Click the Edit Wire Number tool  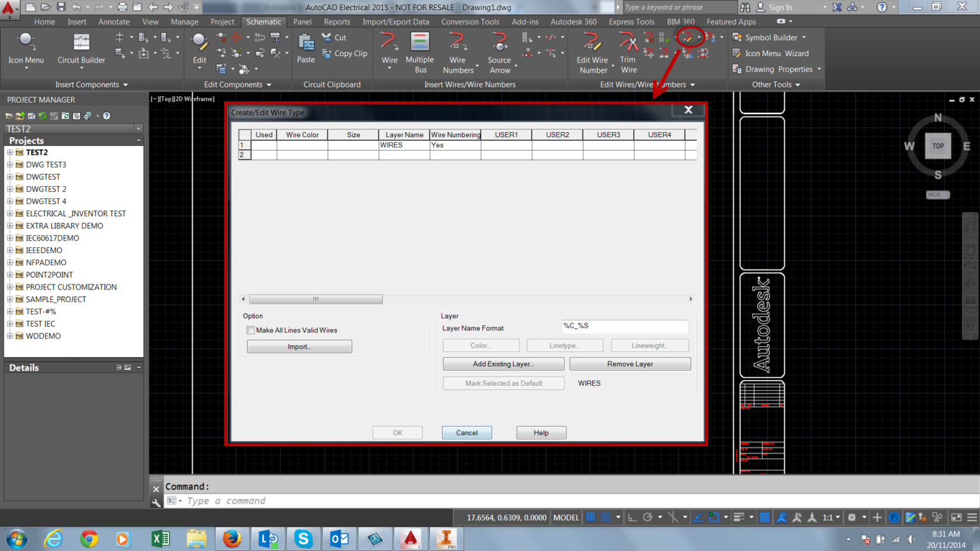592,51
